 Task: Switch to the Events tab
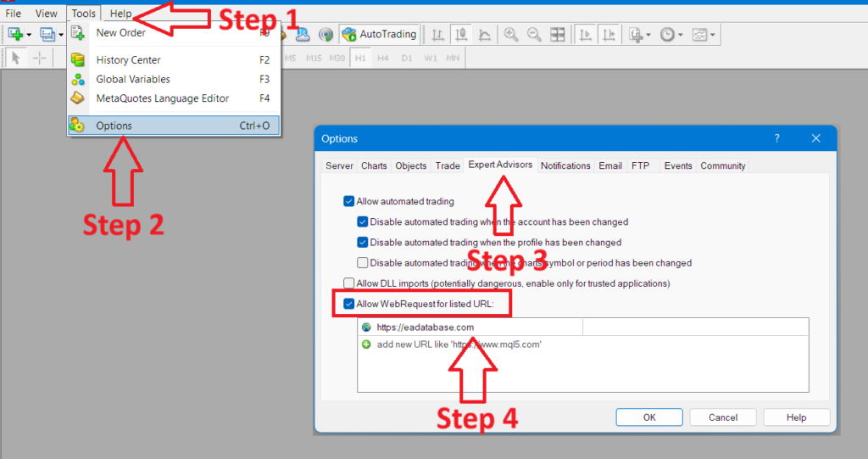tap(678, 165)
